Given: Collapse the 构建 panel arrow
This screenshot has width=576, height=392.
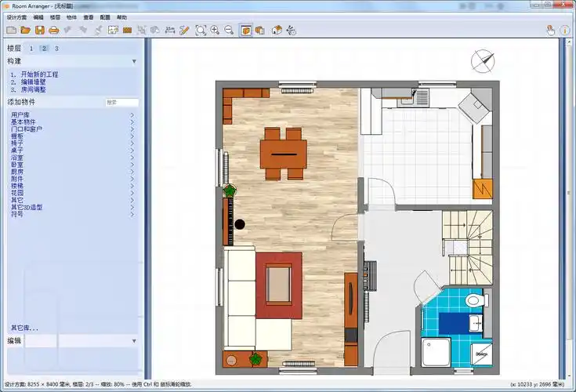Looking at the screenshot, I should pyautogui.click(x=134, y=61).
